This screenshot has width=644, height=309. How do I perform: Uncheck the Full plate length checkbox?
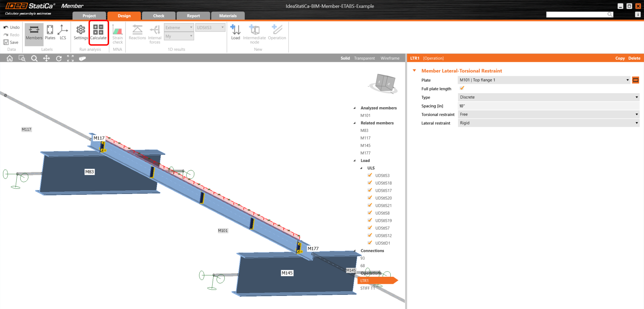click(x=462, y=88)
